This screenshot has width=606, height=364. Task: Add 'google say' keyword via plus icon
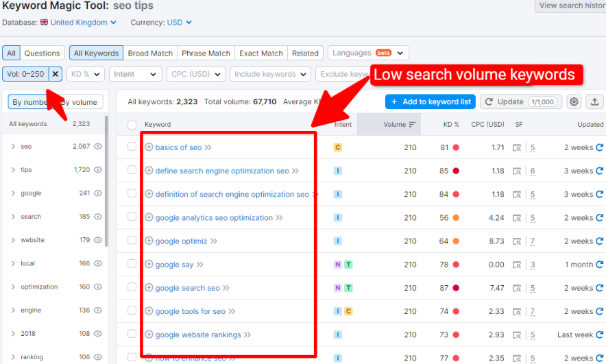pos(149,264)
